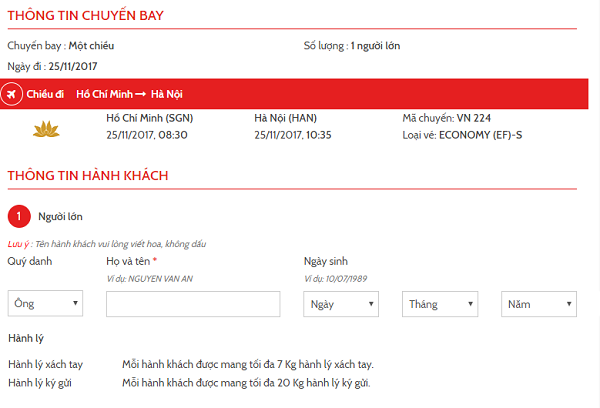
Task: Click the red passenger number 1 badge
Action: point(19,216)
